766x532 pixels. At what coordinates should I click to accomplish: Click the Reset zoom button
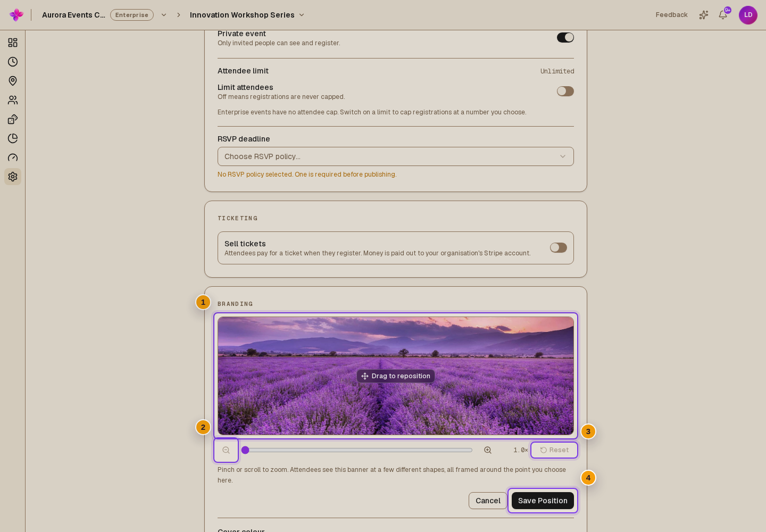pyautogui.click(x=554, y=450)
